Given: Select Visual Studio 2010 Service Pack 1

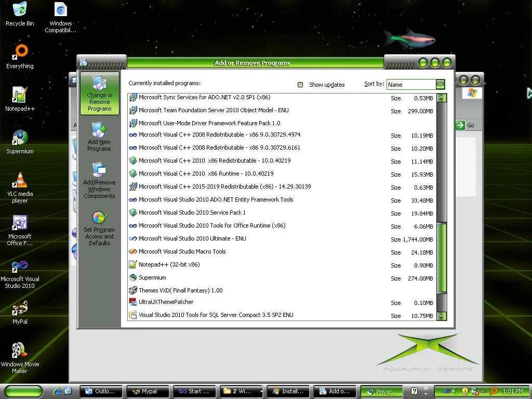Looking at the screenshot, I should click(x=282, y=212).
